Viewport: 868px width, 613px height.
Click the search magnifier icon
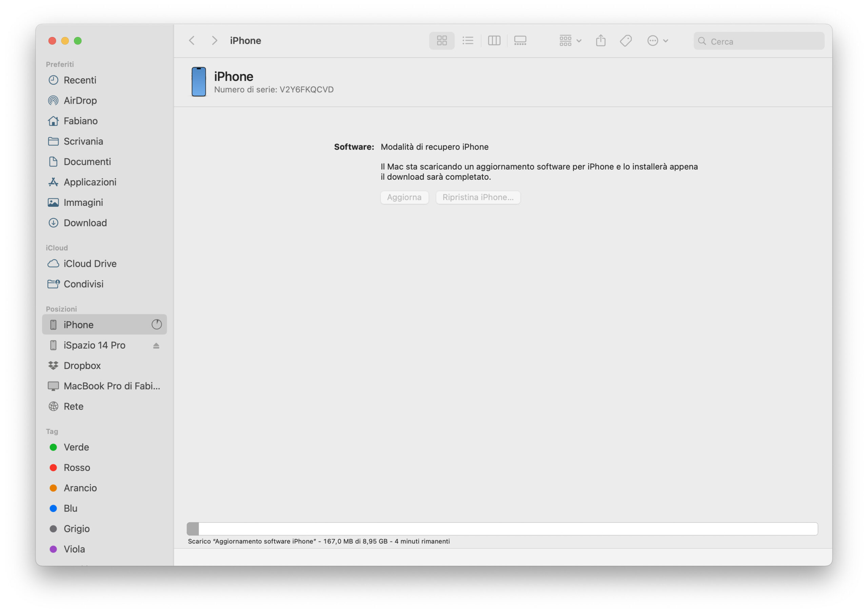tap(702, 41)
